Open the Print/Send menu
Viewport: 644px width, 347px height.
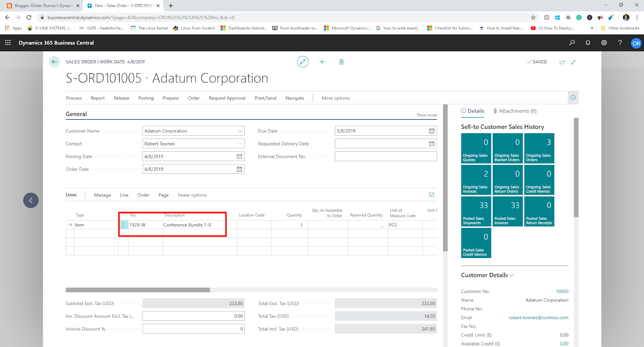(x=266, y=98)
